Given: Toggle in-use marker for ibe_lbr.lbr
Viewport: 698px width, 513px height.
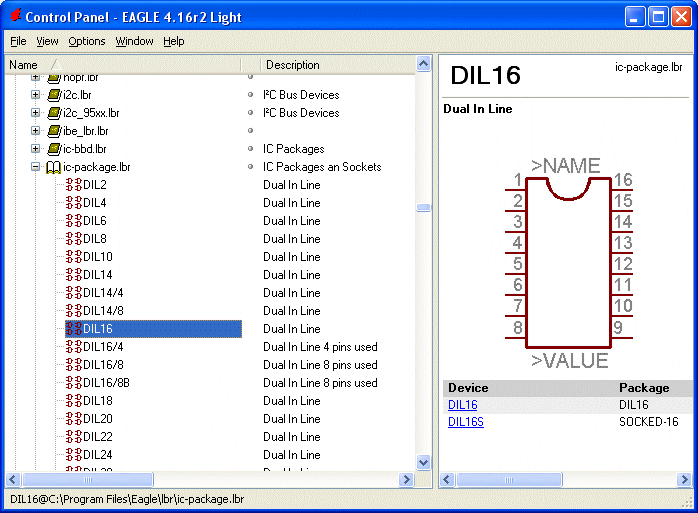Looking at the screenshot, I should [x=250, y=130].
